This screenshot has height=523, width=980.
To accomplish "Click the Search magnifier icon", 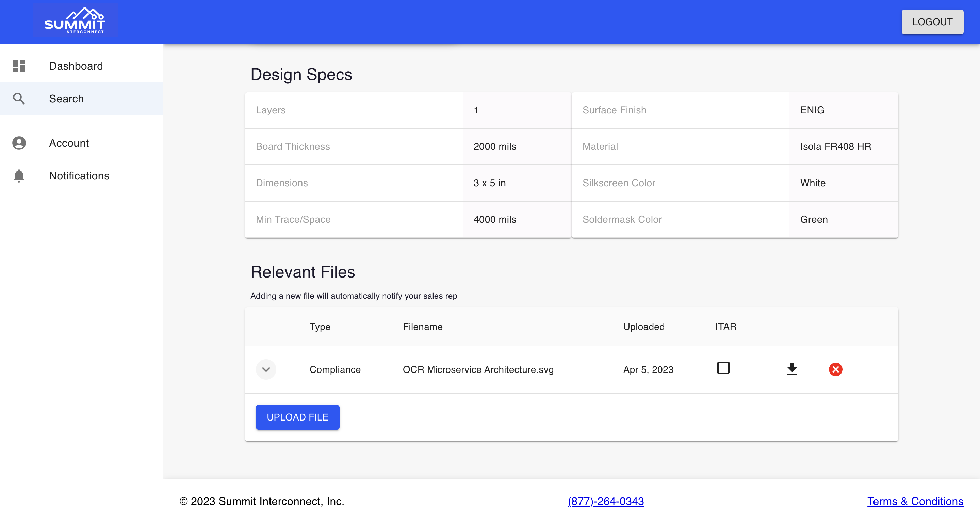I will pyautogui.click(x=19, y=99).
